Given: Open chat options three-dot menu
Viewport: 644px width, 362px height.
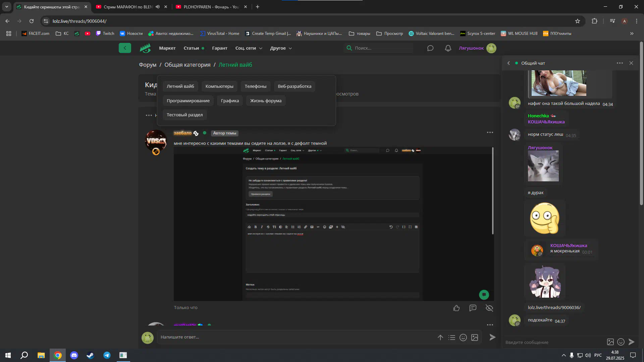Looking at the screenshot, I should (620, 63).
